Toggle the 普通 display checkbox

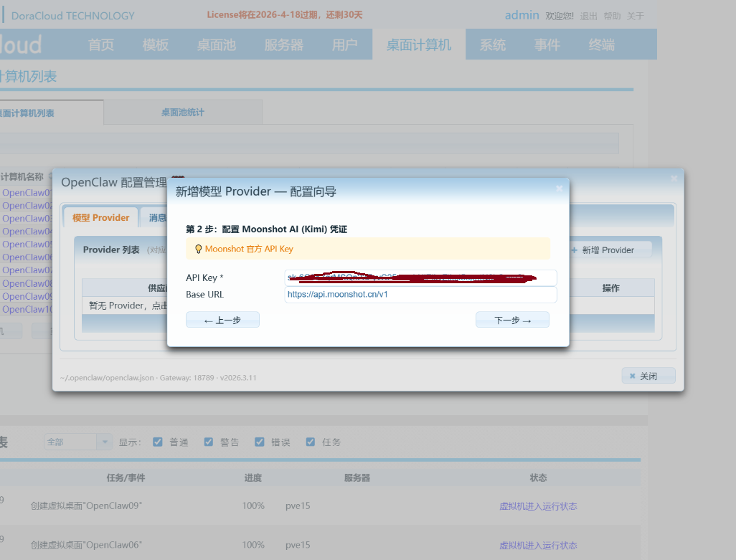tap(158, 442)
